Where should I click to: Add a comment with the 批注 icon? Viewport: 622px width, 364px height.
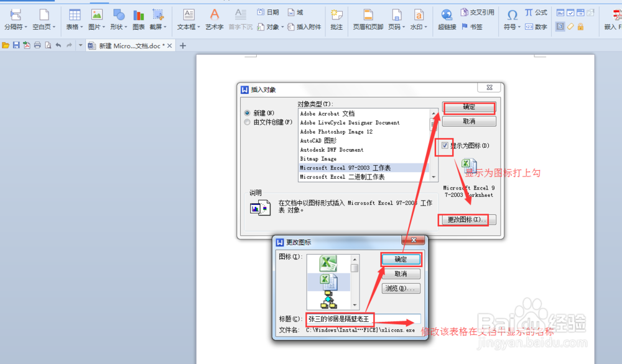coord(337,20)
